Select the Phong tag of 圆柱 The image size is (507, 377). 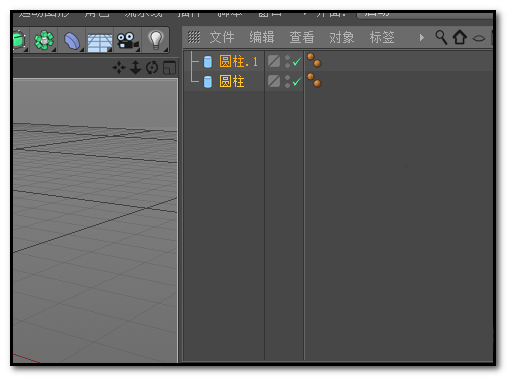(x=314, y=80)
